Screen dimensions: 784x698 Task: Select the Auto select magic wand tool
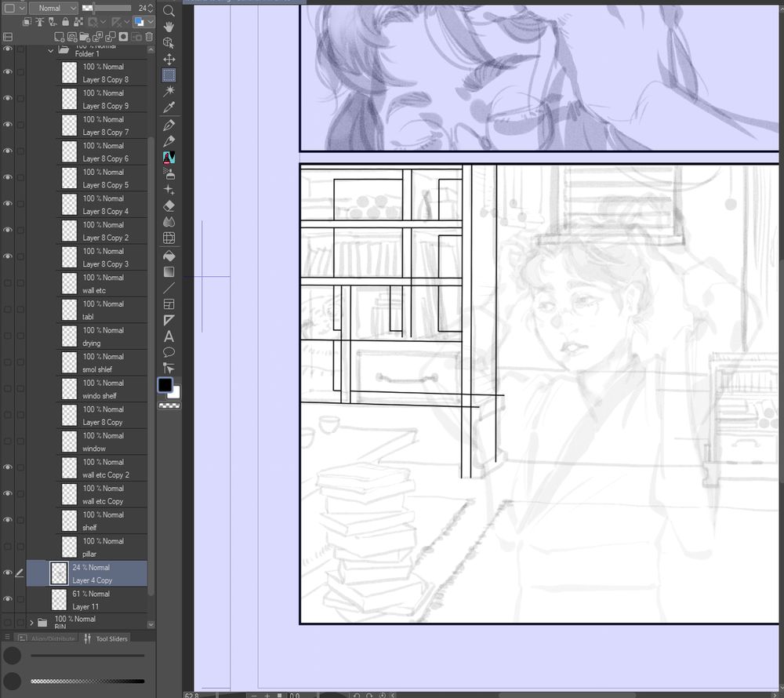pos(169,91)
